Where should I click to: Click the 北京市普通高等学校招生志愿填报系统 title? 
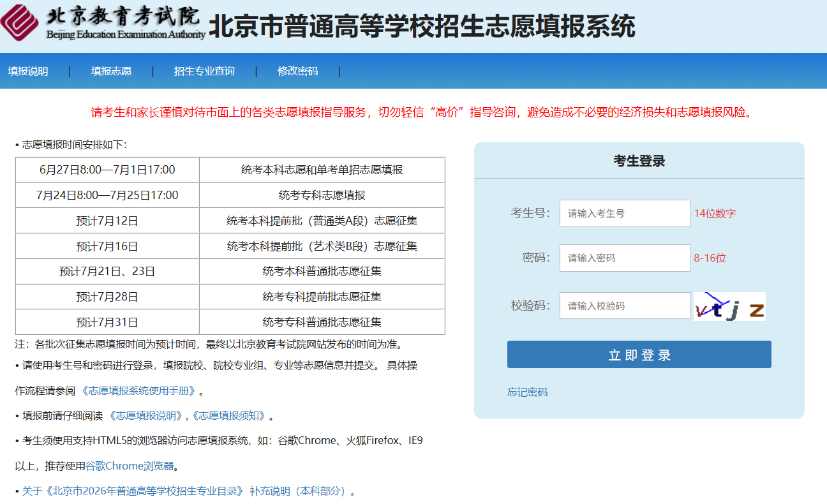coord(422,26)
